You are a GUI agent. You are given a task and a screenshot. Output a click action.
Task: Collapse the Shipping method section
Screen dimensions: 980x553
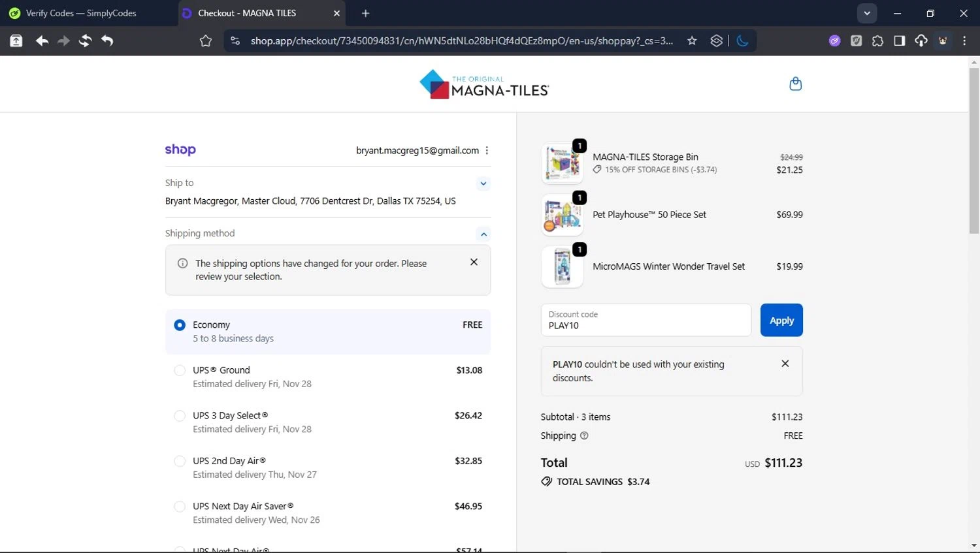483,234
